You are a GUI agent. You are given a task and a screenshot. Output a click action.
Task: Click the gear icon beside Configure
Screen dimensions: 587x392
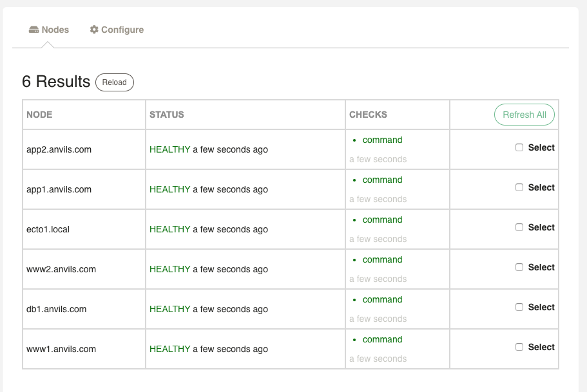[x=94, y=30]
